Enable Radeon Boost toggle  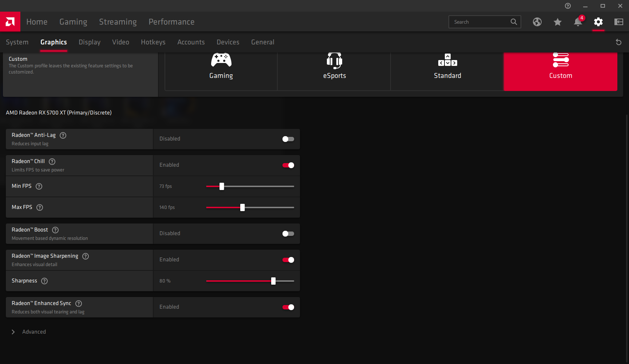(x=288, y=234)
